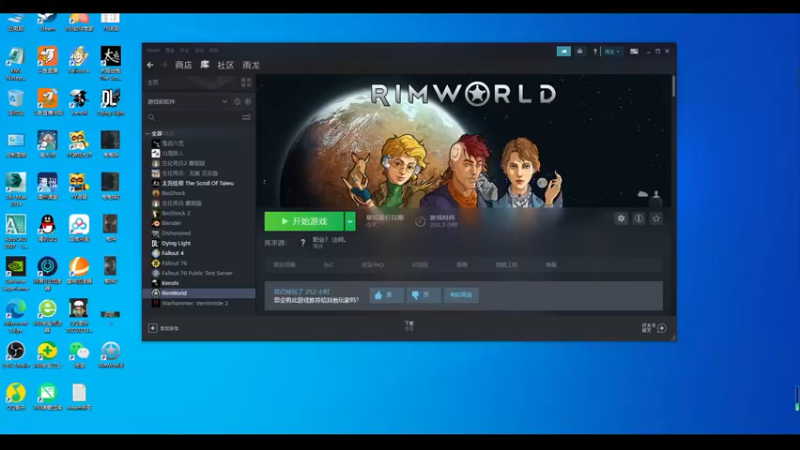This screenshot has height=450, width=800.
Task: Select The Scroll Of Taiwu in the library
Action: coord(199,183)
